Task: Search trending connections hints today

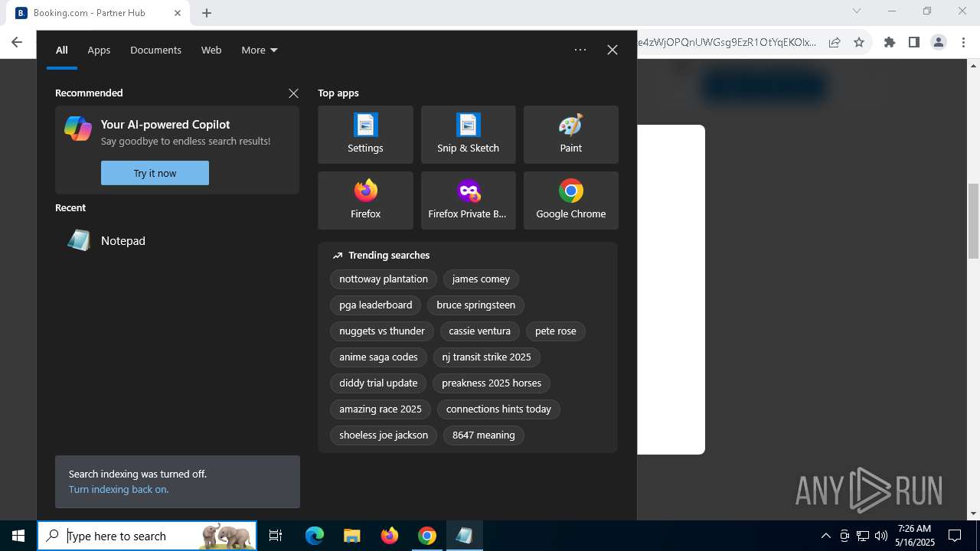Action: pyautogui.click(x=498, y=409)
